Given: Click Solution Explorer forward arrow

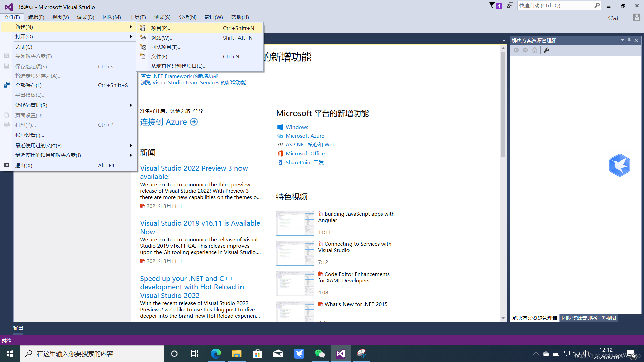Looking at the screenshot, I should click(x=525, y=50).
